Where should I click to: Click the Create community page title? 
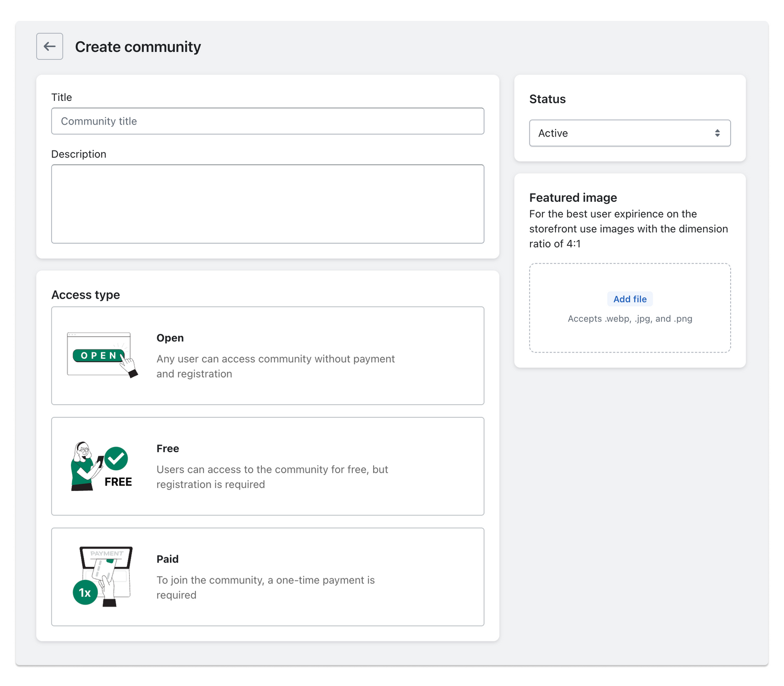(138, 47)
